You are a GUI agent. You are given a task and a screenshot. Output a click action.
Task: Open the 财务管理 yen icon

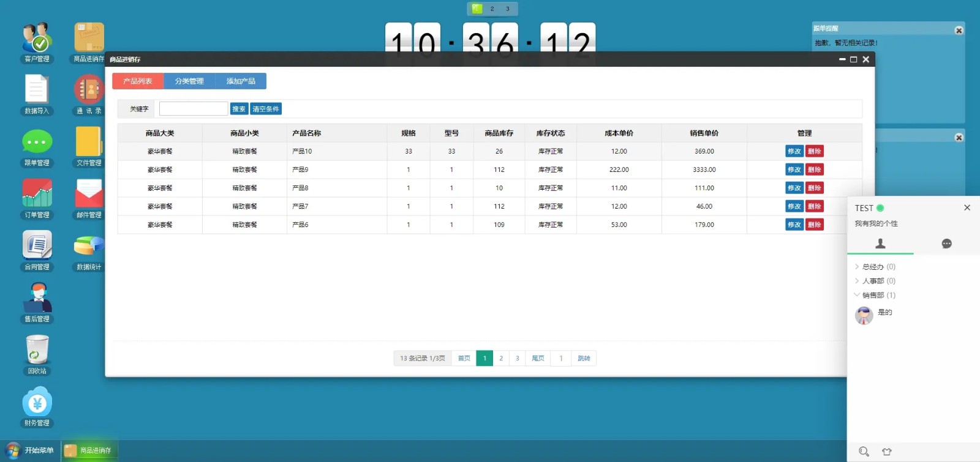(37, 403)
